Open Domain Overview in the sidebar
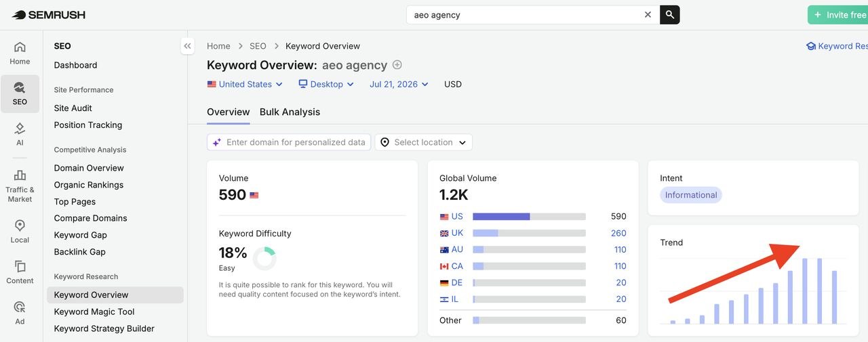Viewport: 868px width, 342px height. click(x=89, y=168)
